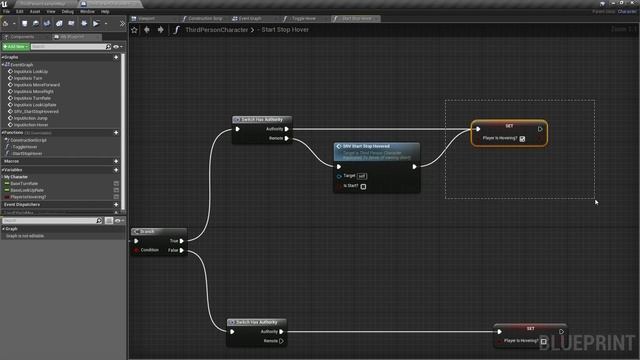
Task: Open the Window menu
Action: [87, 12]
